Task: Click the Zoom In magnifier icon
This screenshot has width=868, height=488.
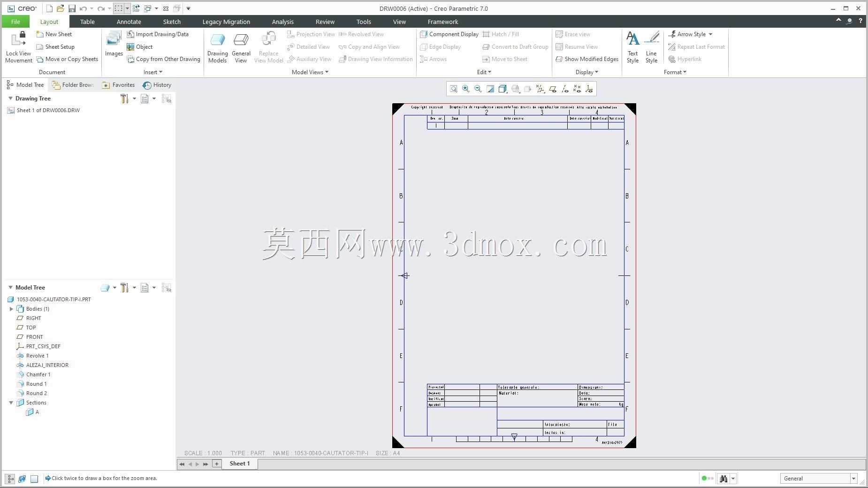Action: [466, 89]
